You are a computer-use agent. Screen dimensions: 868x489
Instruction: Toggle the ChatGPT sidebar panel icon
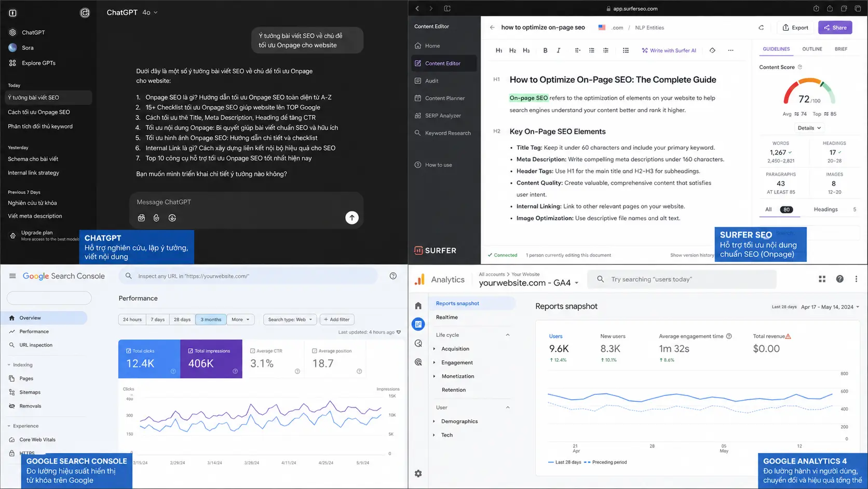[x=13, y=13]
